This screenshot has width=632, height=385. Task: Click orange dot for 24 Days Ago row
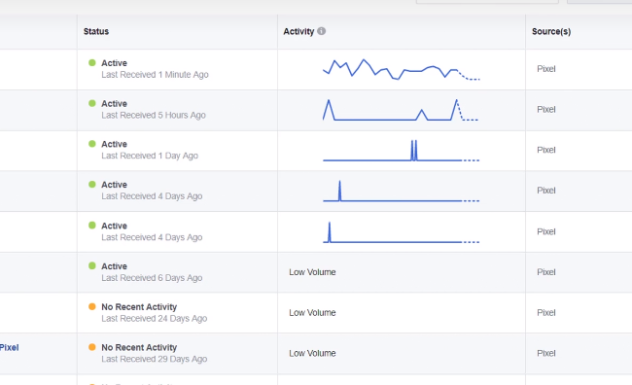pos(92,307)
